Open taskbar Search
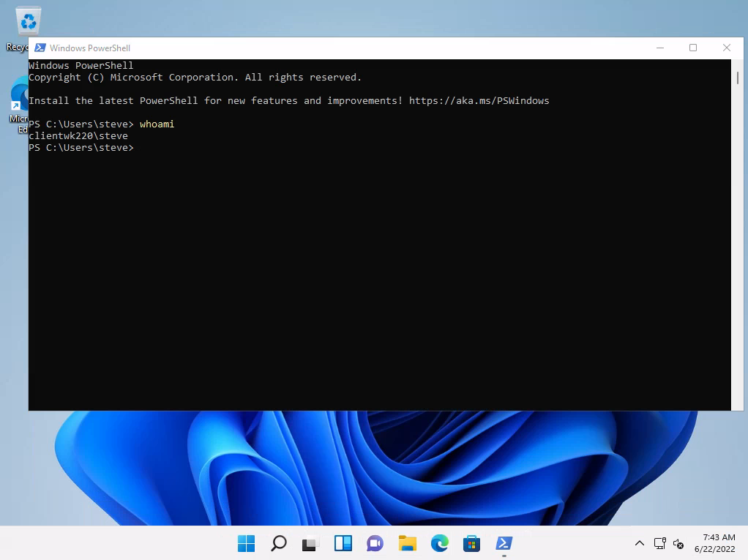Viewport: 748px width, 560px height. pos(278,543)
